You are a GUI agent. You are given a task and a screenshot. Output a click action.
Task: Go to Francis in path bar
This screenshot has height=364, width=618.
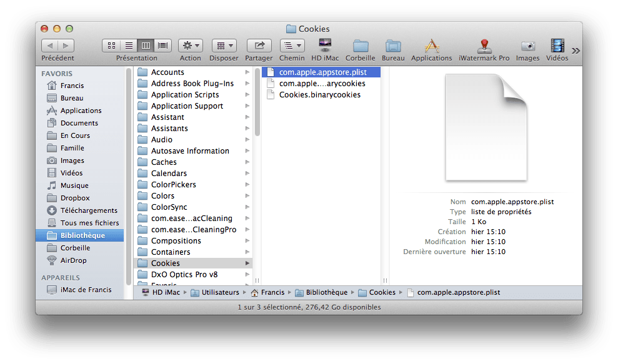tap(267, 292)
